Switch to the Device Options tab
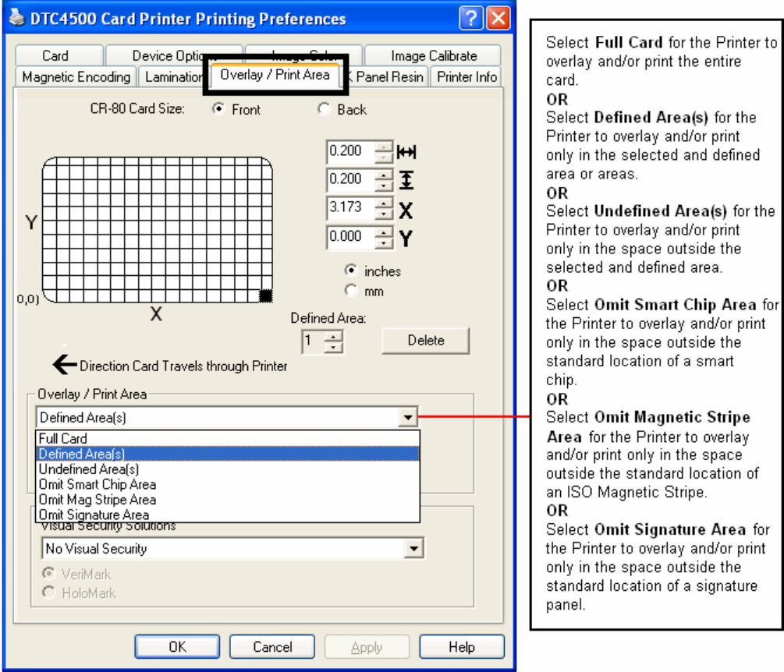The width and height of the screenshot is (784, 672). [174, 55]
